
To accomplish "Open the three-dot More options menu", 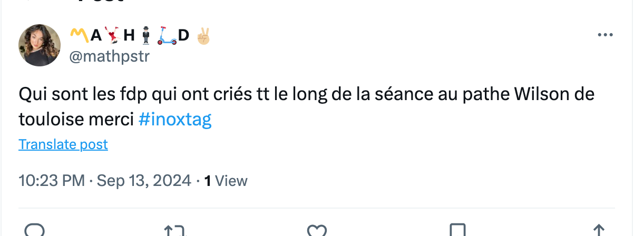I will pyautogui.click(x=605, y=35).
